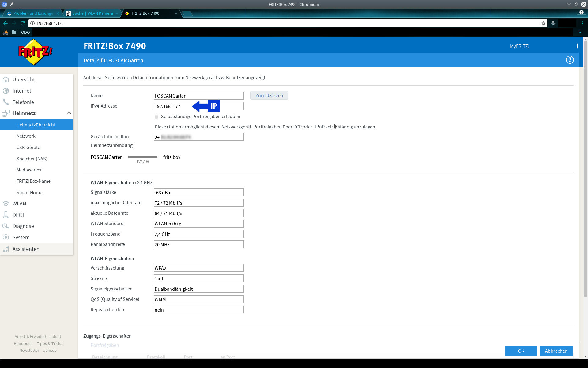Click the IPv4-Adresse input field
This screenshot has height=368, width=588.
coord(199,106)
